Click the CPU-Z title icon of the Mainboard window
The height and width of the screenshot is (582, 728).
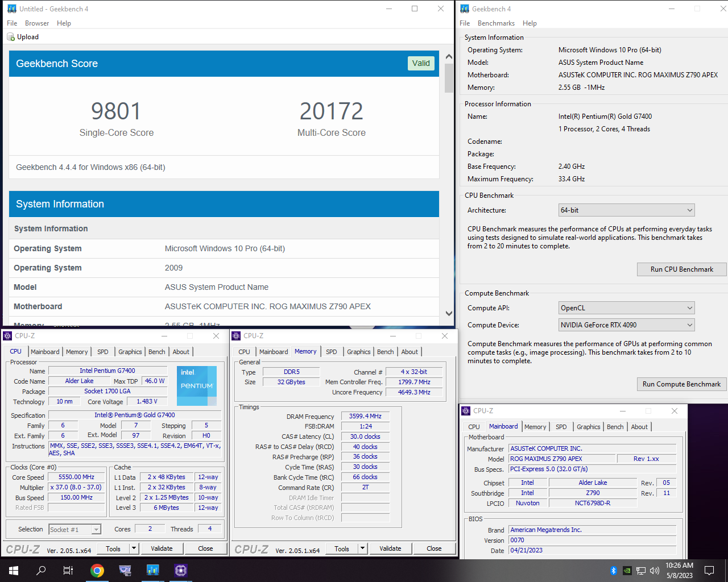click(466, 411)
